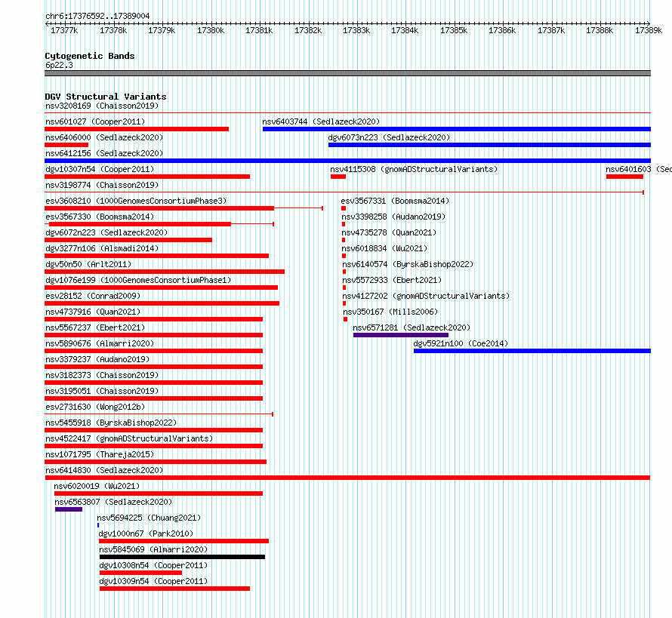
Task: Select nsv1071795 (Thareja2015) label
Action: (100, 454)
